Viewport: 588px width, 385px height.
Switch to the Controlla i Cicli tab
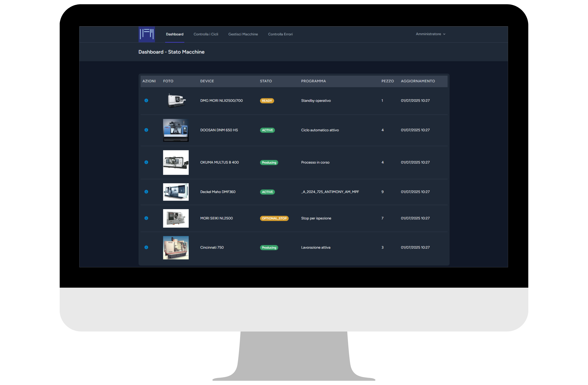coord(206,34)
